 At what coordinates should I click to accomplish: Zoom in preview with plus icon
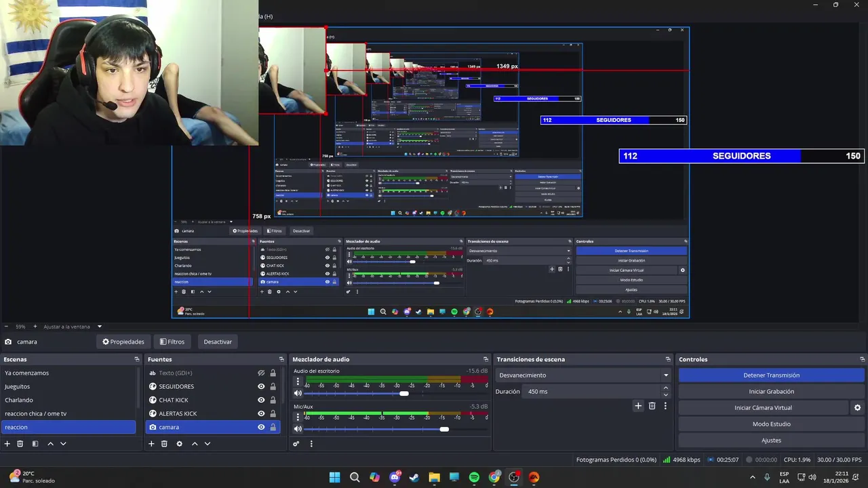coord(35,327)
